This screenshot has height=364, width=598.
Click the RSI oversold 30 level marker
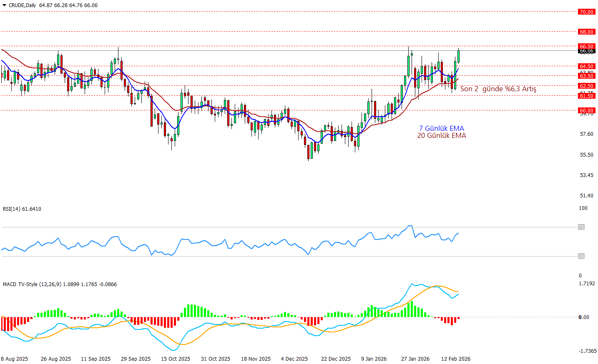(x=581, y=257)
